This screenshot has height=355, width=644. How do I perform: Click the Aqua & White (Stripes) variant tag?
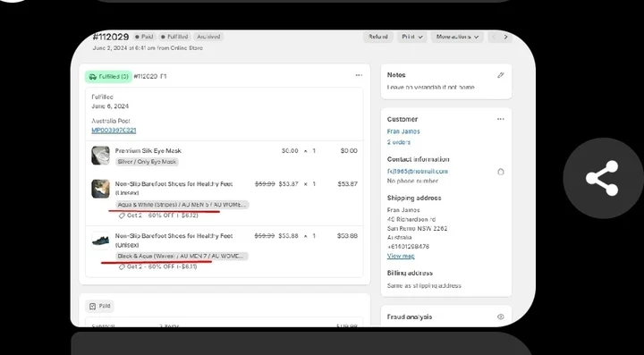coord(182,205)
